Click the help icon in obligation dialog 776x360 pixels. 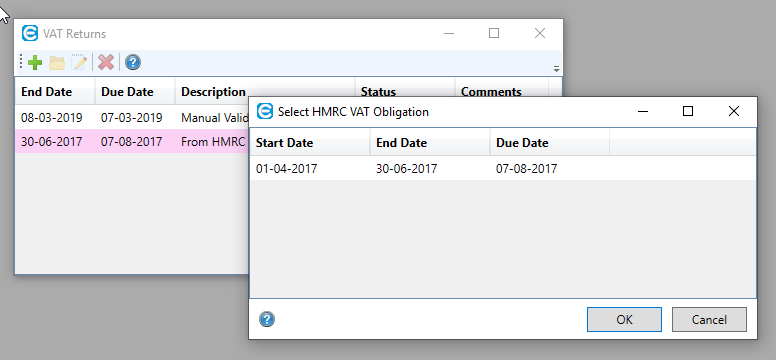[x=267, y=319]
